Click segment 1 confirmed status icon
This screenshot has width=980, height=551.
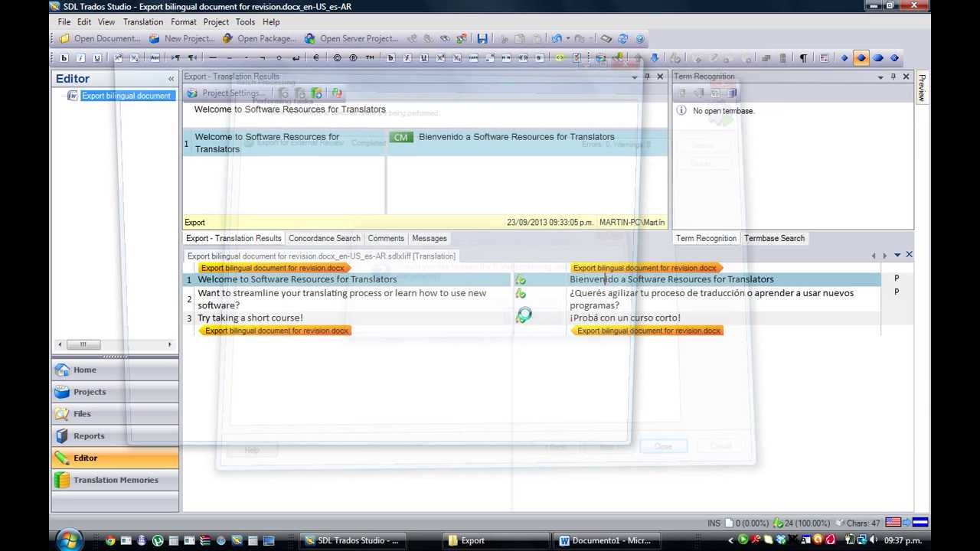point(521,280)
